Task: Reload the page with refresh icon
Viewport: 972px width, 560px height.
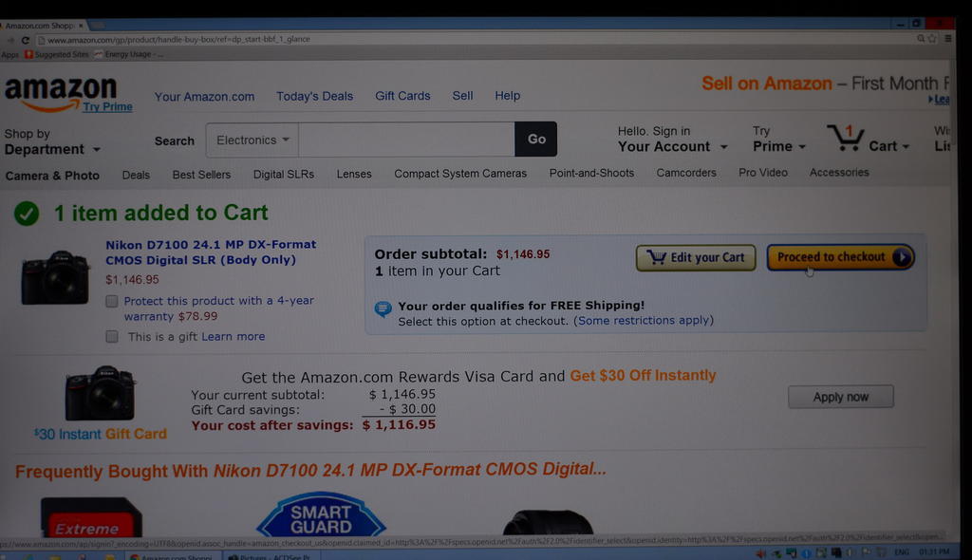Action: (x=26, y=40)
